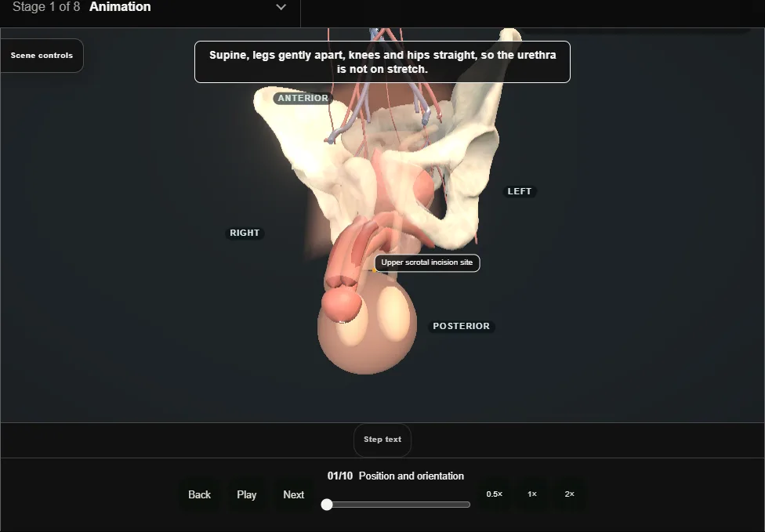Click the animation progress slider handle

327,505
